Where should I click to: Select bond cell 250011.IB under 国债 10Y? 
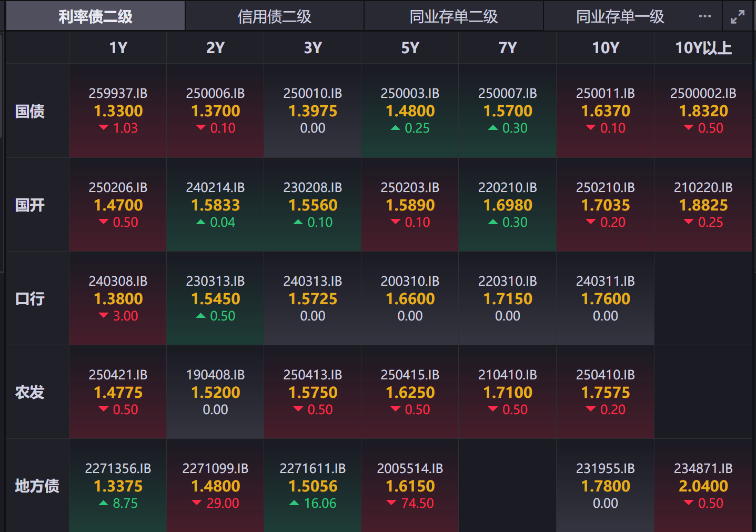605,111
